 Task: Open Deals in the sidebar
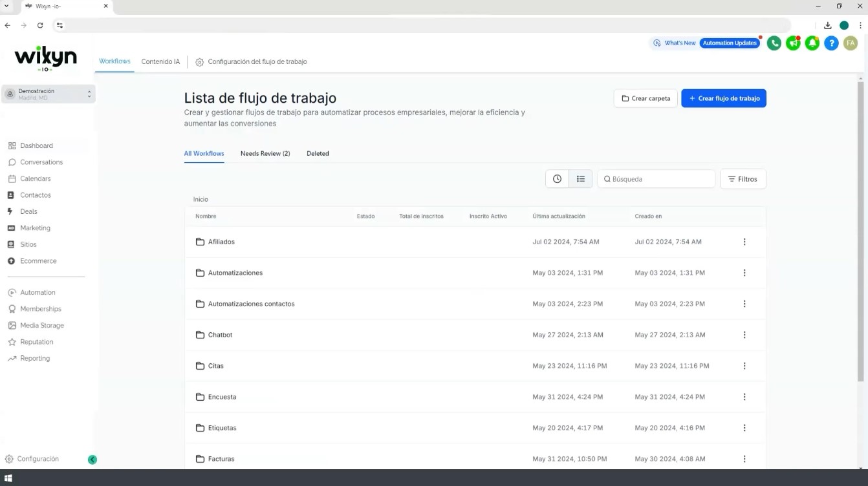click(23, 212)
